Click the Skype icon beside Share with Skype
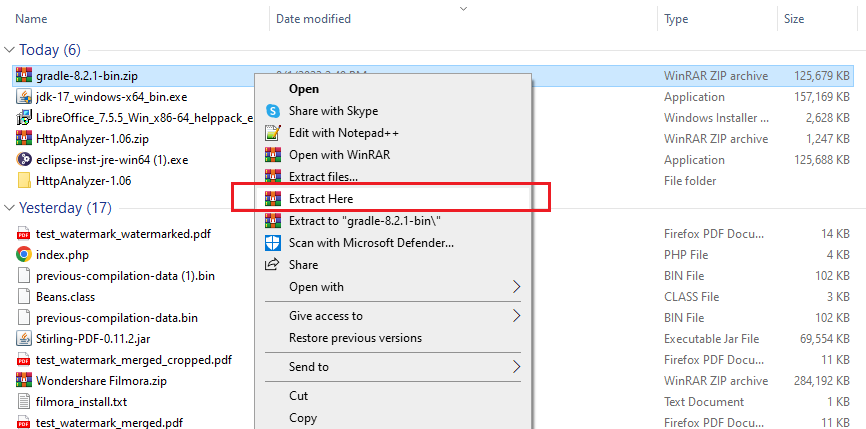This screenshot has height=429, width=866. 272,111
